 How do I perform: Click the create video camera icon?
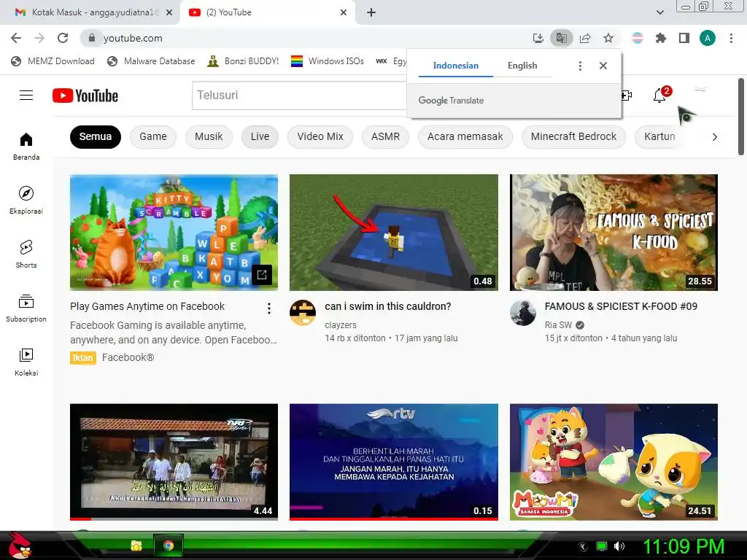tap(627, 96)
